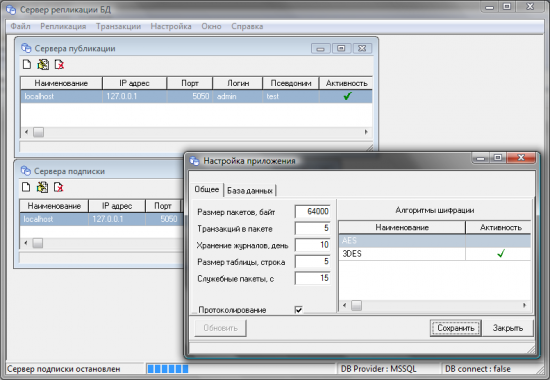This screenshot has width=550, height=380.
Task: Click New icon in Сервера публикации toolbar
Action: [27, 64]
